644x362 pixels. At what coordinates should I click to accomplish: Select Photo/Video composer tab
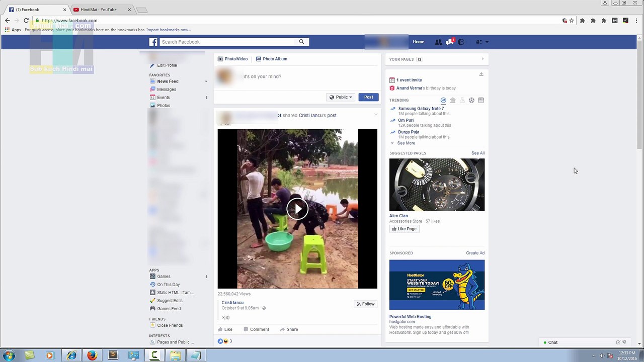coord(232,59)
